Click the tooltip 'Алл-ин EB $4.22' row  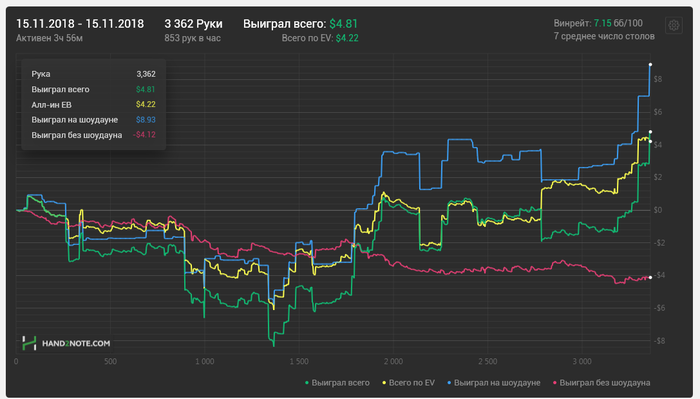point(93,104)
